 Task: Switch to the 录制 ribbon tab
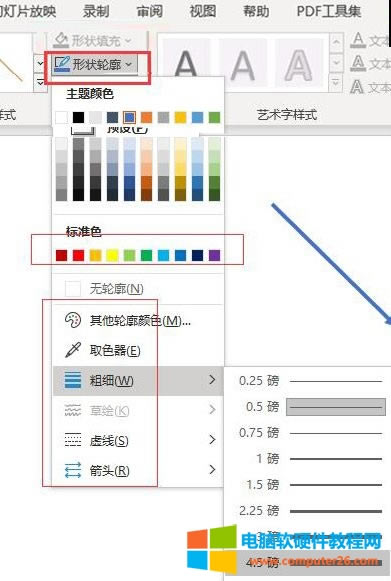point(96,11)
